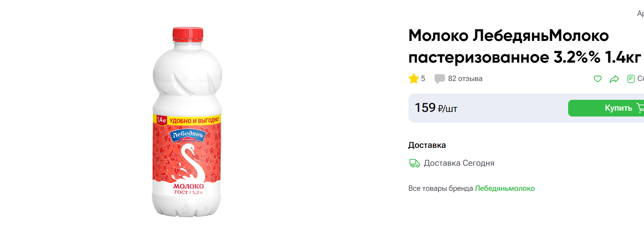Viewport: 644px width, 238px height.
Task: Open brand link Лебедяньмолоко
Action: point(504,188)
